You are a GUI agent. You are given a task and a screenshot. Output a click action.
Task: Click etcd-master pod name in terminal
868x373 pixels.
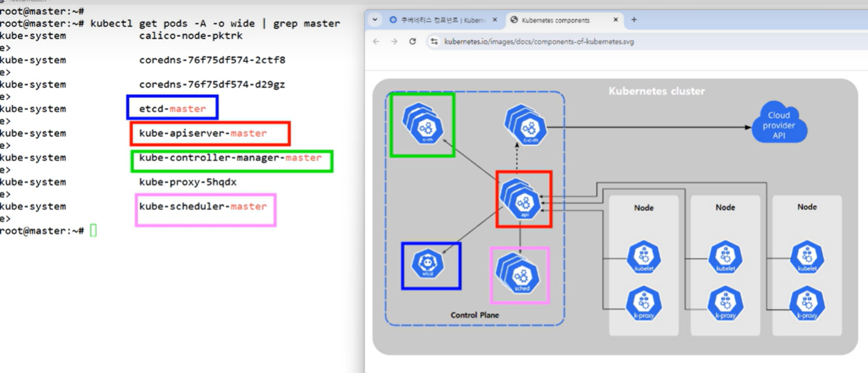[172, 108]
